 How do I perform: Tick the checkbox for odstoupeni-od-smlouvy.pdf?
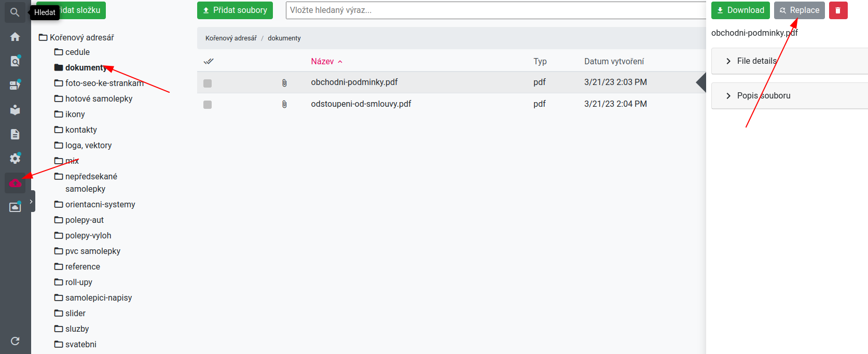(208, 105)
